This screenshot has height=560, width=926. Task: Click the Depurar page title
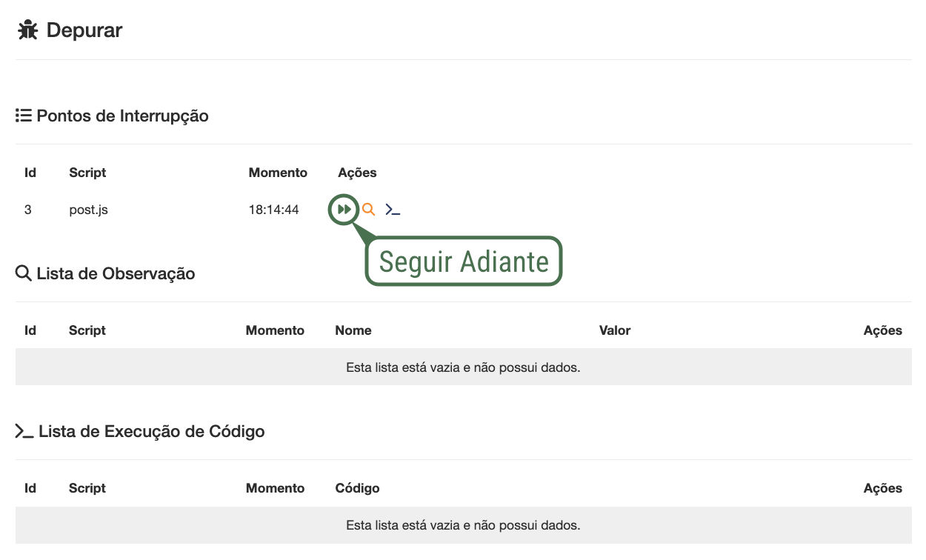tap(84, 30)
